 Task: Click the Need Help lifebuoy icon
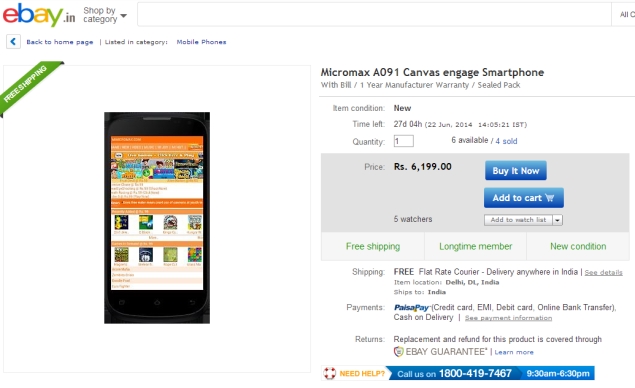click(x=330, y=373)
